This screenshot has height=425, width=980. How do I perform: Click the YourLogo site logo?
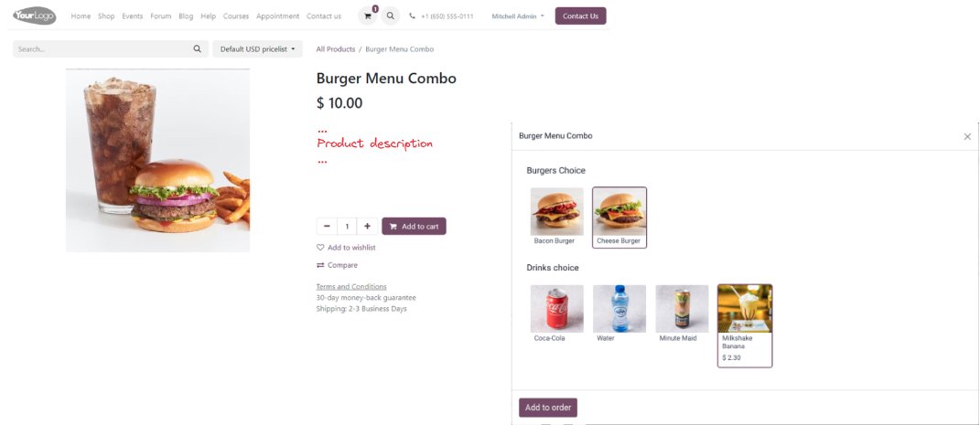(35, 16)
